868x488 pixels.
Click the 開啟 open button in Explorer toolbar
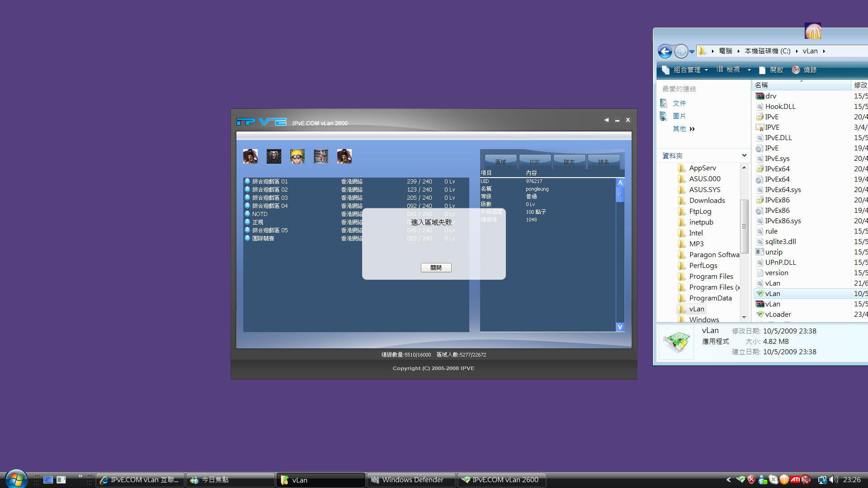(771, 70)
